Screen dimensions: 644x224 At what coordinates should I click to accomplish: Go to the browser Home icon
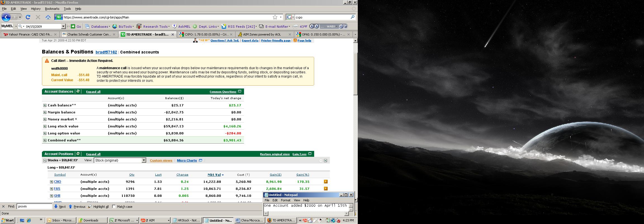(x=48, y=17)
